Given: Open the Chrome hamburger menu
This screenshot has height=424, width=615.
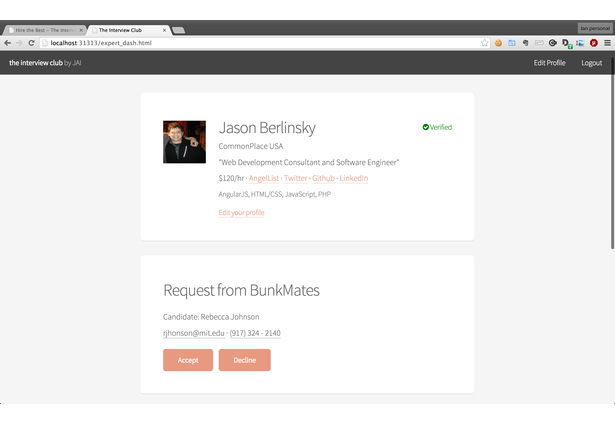Looking at the screenshot, I should [607, 43].
